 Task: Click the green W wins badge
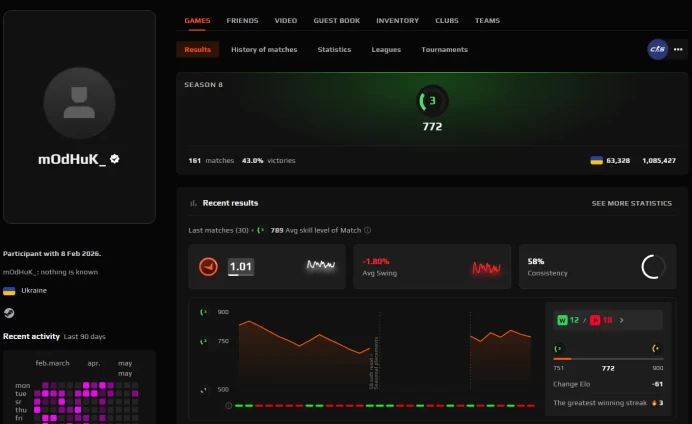click(x=562, y=320)
